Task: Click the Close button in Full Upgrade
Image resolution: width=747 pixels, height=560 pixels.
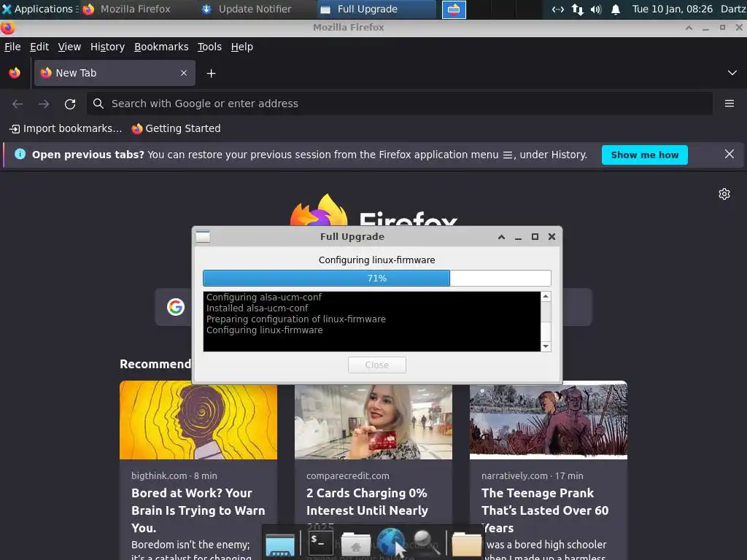Action: point(377,365)
